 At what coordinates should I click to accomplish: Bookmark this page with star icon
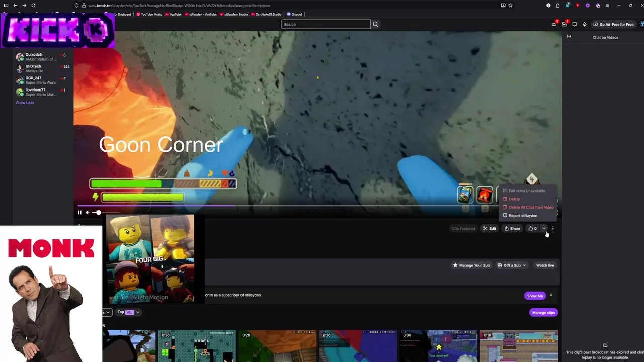point(510,5)
